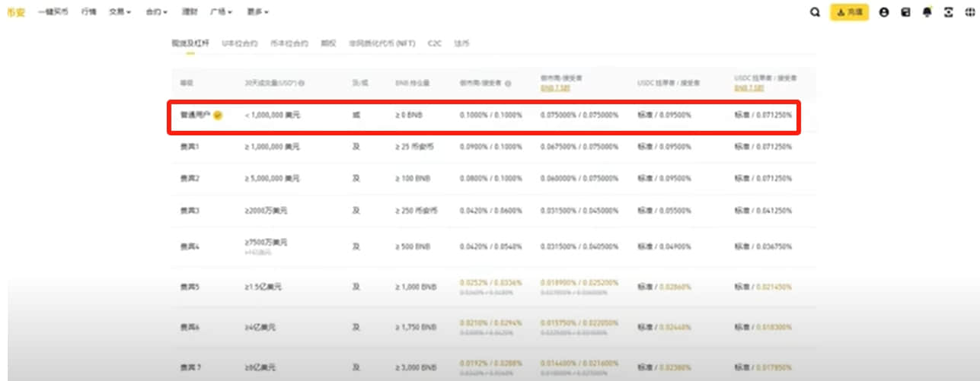Open the QR download scan icon
Screen dimensions: 980x381
948,12
